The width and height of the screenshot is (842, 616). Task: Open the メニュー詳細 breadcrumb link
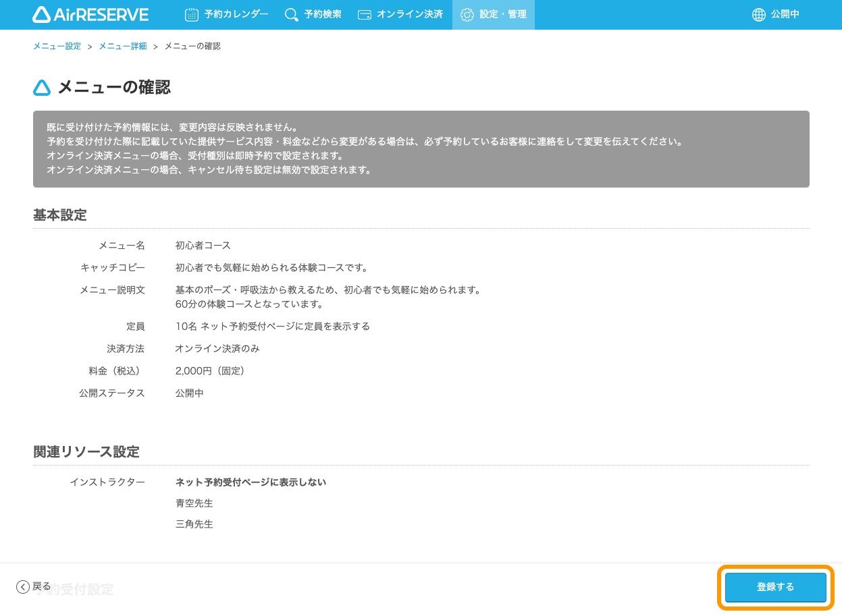coord(122,46)
